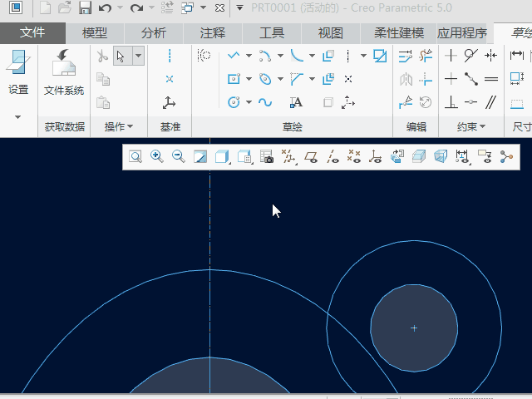
Task: Click the Save icon in quick access toolbar
Action: pos(85,8)
